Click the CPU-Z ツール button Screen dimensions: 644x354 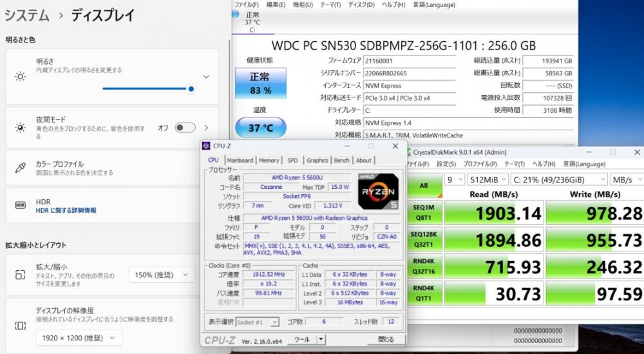coord(302,340)
